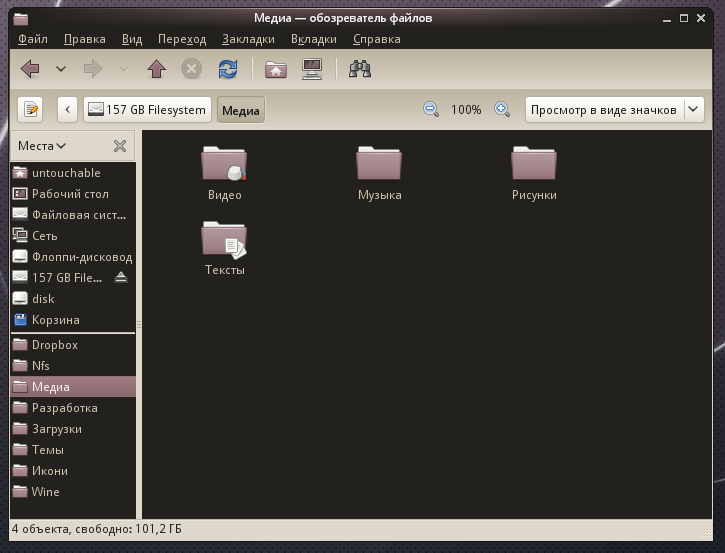Open Флоппи-дисковод in sidebar
Viewport: 725px width, 553px height.
pos(73,257)
